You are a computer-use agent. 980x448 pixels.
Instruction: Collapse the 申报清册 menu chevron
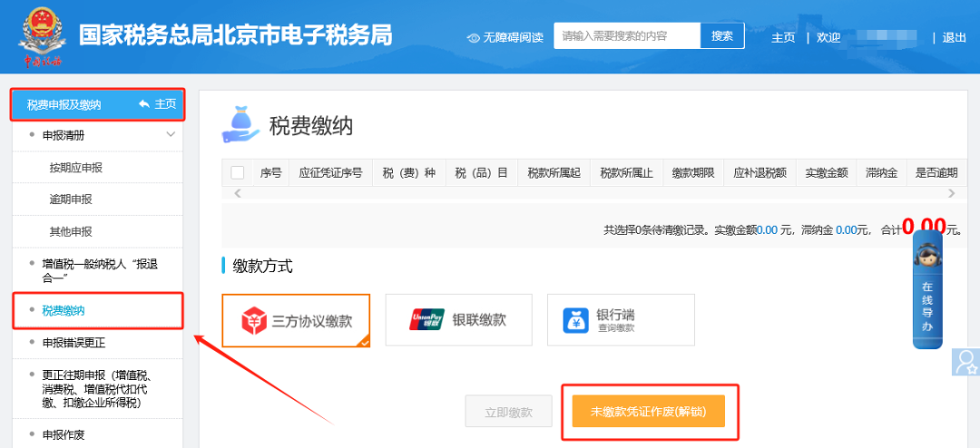171,135
